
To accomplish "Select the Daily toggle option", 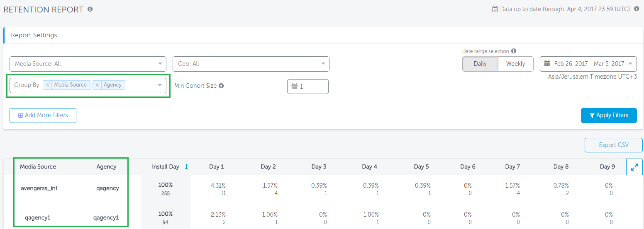I will 480,64.
